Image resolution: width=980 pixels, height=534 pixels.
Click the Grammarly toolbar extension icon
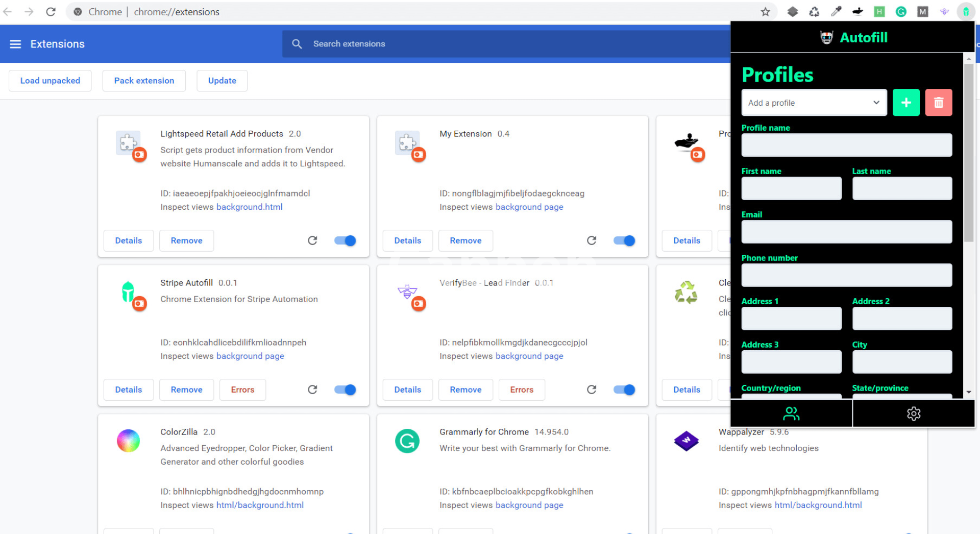pos(901,12)
